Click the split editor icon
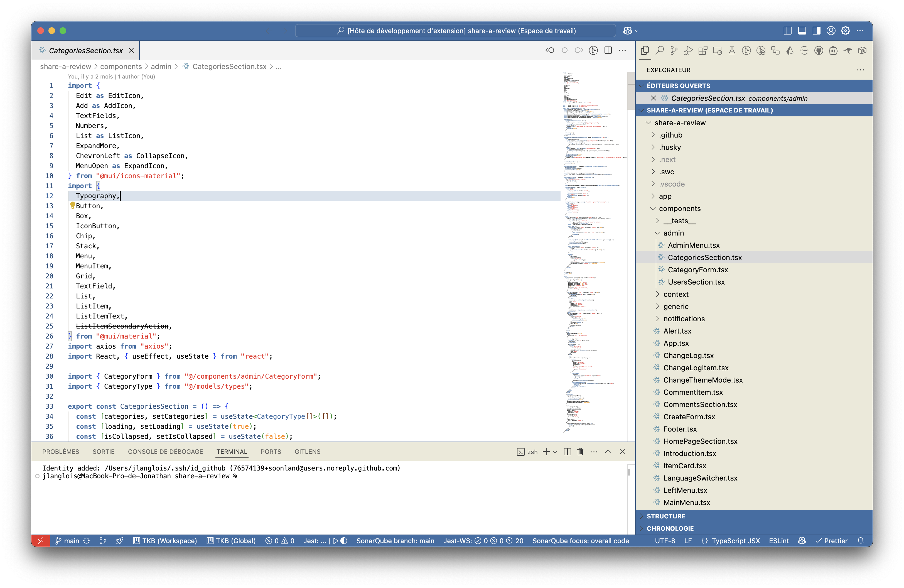The image size is (904, 588). pyautogui.click(x=608, y=50)
